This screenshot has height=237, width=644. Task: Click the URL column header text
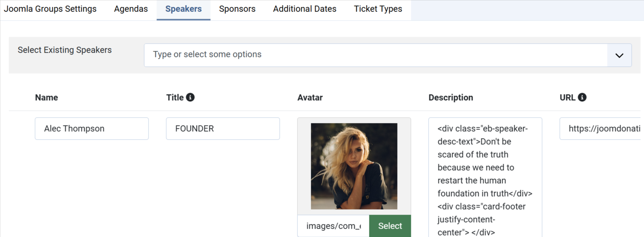point(567,98)
